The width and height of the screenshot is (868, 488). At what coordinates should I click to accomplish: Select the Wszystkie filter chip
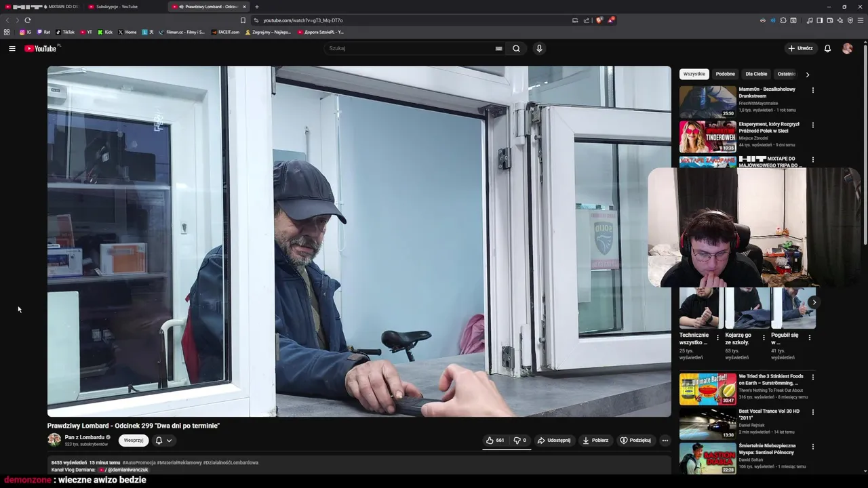click(694, 74)
